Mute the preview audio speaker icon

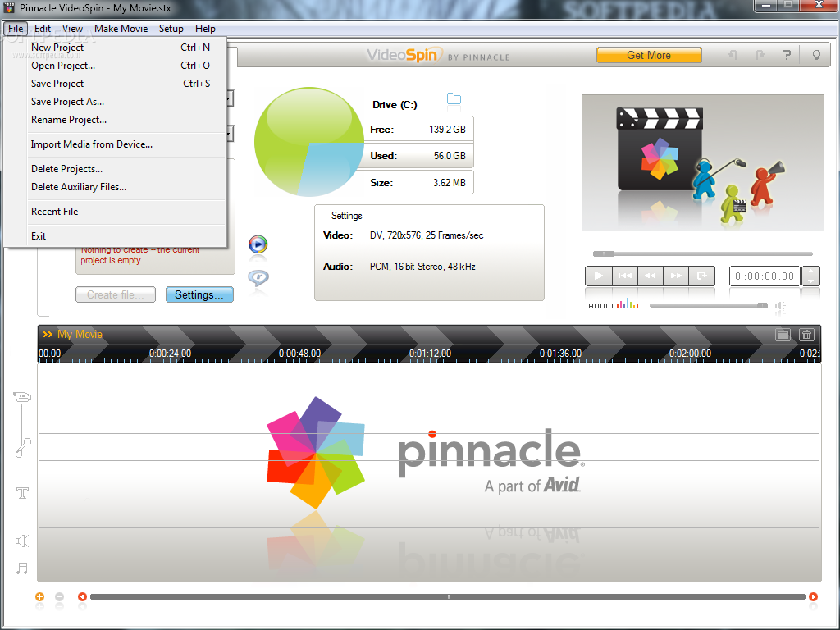click(x=780, y=306)
